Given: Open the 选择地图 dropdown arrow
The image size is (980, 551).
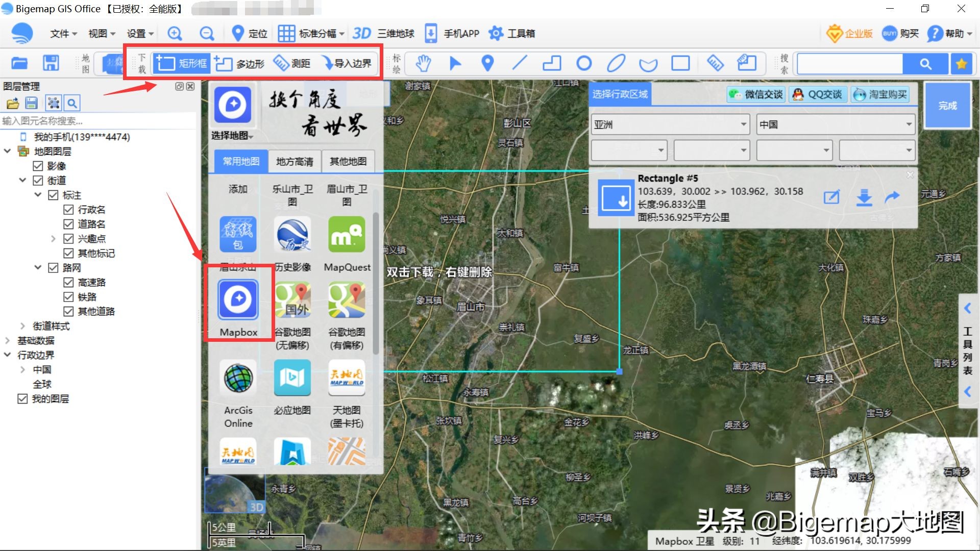Looking at the screenshot, I should pyautogui.click(x=251, y=137).
